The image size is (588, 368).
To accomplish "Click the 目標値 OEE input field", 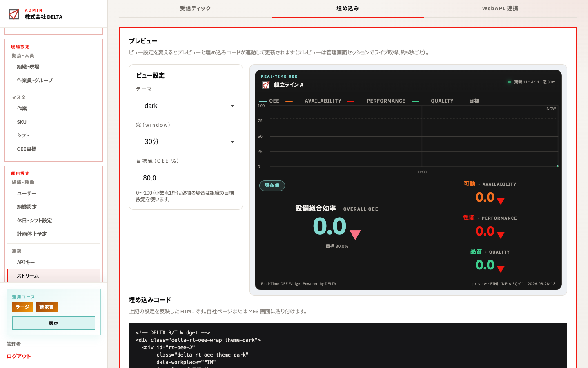I will 186,178.
